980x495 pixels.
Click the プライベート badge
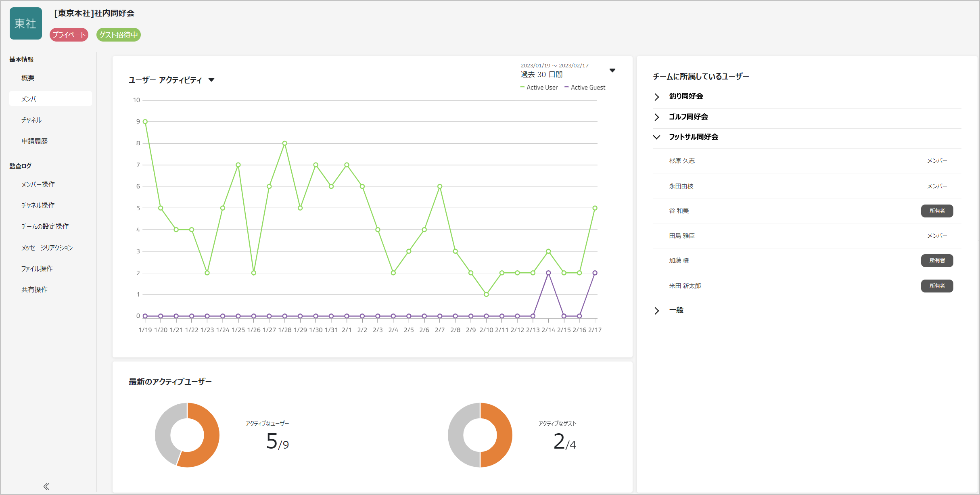coord(69,35)
